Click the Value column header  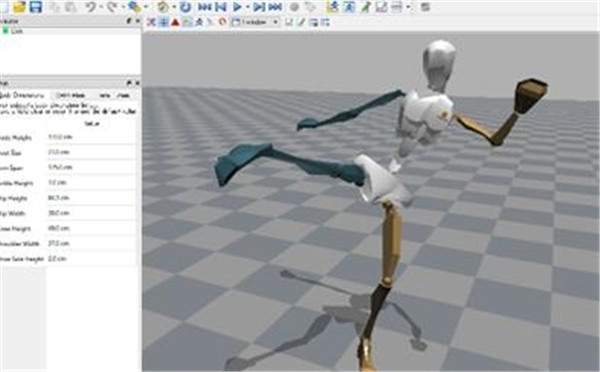[92, 124]
